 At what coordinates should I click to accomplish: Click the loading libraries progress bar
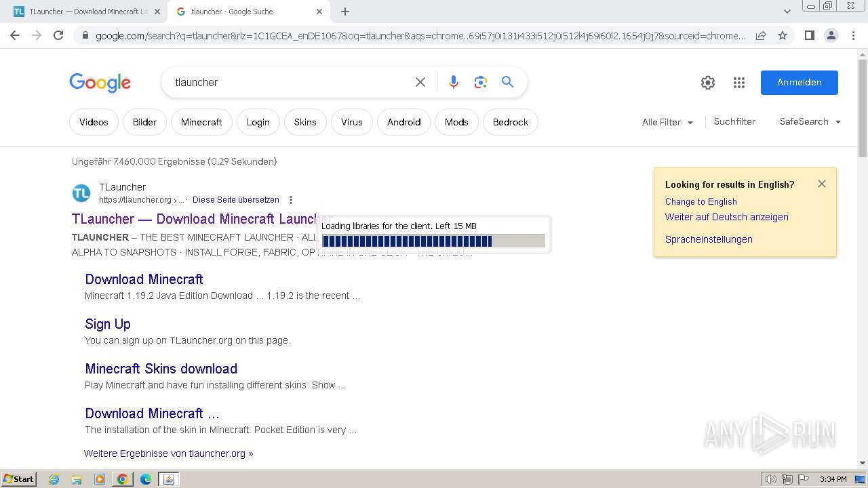(433, 241)
